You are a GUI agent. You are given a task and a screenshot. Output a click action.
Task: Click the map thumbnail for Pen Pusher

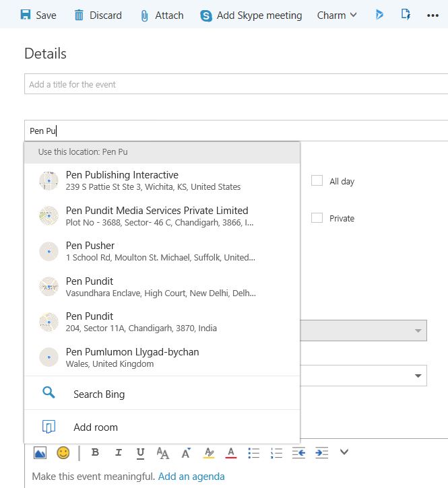pos(49,251)
